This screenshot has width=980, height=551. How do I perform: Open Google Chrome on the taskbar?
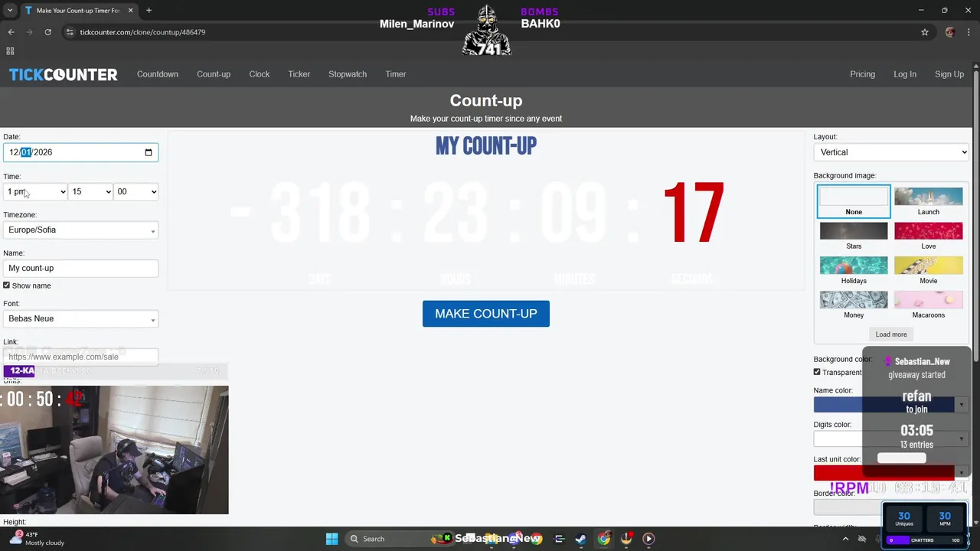(x=604, y=539)
